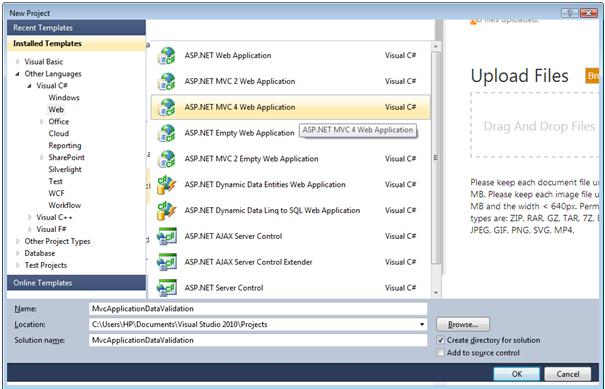This screenshot has height=389, width=605.
Task: Select the Web category in the tree
Action: pos(56,110)
